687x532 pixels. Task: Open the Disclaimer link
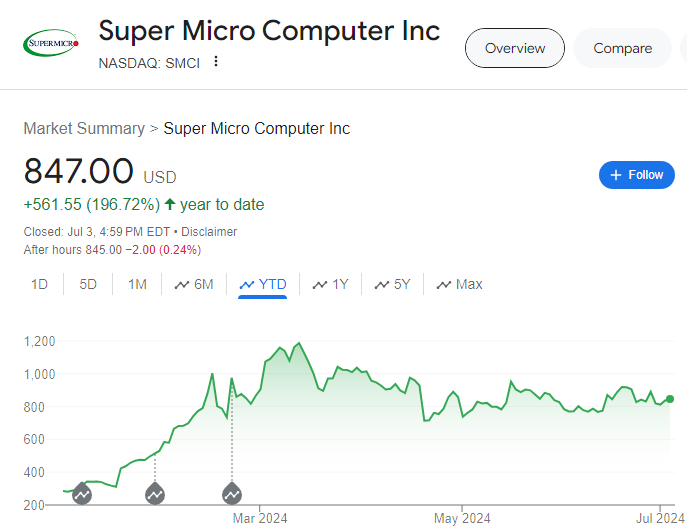coord(209,231)
